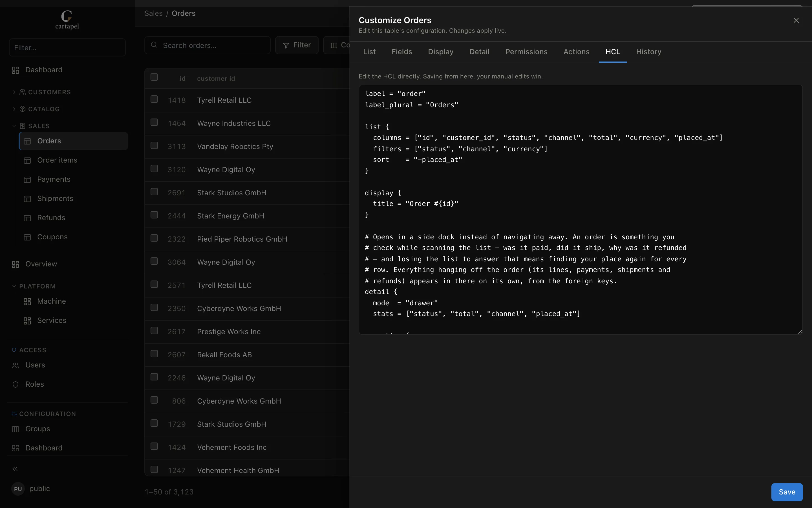Screen dimensions: 812x508
Task: Click into the HCL code editor
Action: click(581, 210)
